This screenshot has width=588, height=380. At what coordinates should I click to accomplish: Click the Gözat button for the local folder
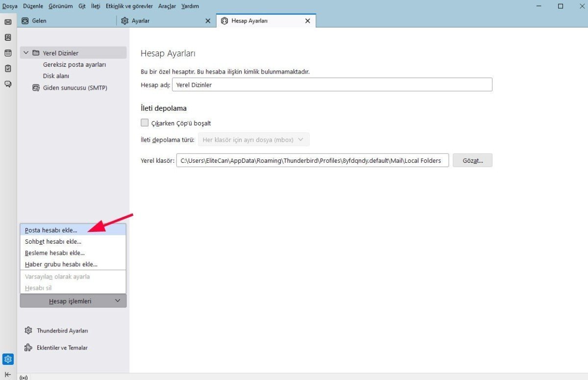[472, 160]
